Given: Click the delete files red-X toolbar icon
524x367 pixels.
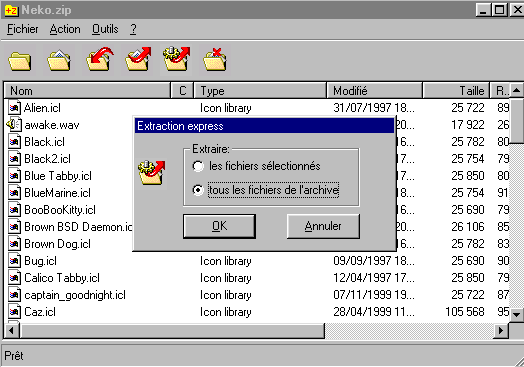Looking at the screenshot, I should click(215, 59).
